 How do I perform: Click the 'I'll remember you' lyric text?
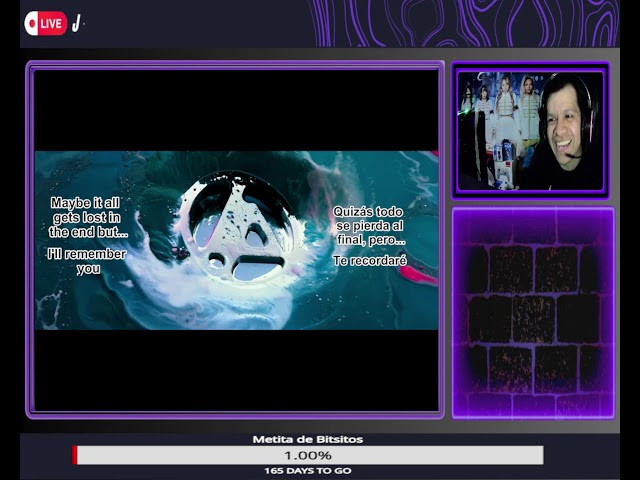[x=87, y=261]
